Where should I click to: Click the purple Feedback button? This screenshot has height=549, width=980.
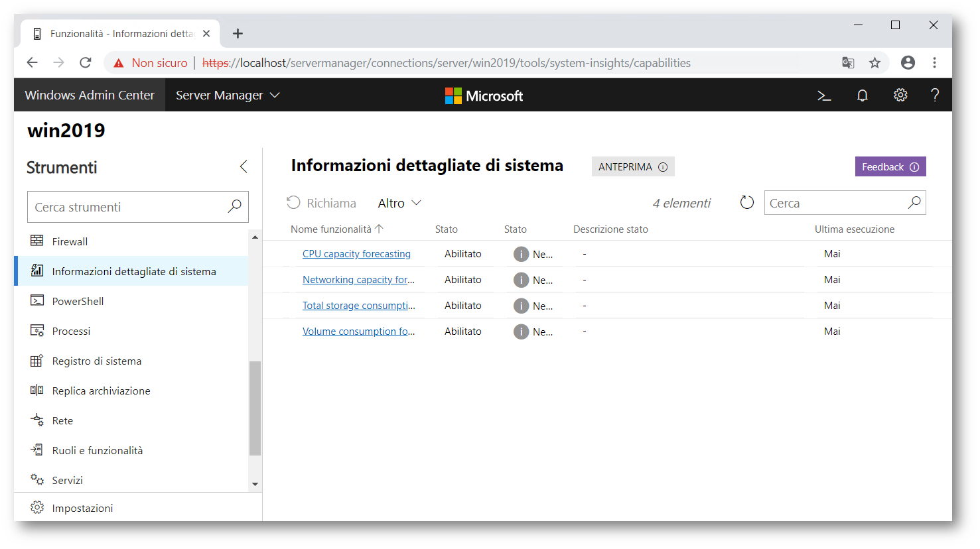(890, 167)
